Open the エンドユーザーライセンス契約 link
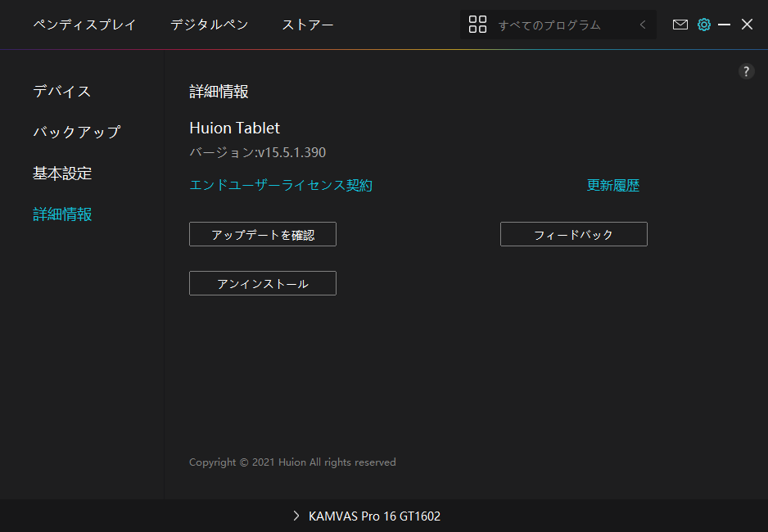 pos(281,185)
